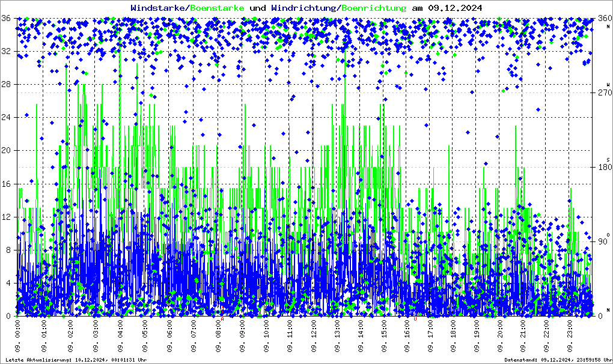Viewport: 613px width, 364px height.
Task: Click the 04:00 time label
Action: (x=120, y=336)
